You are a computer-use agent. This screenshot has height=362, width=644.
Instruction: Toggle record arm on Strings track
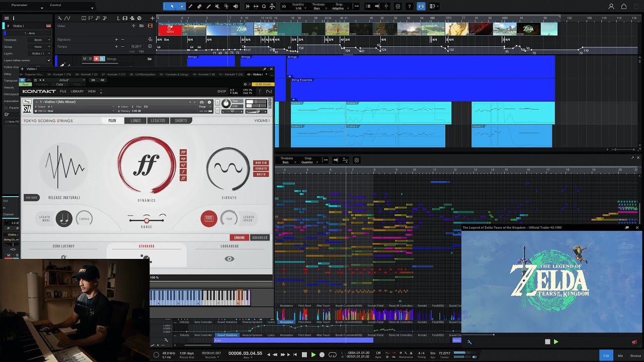pos(96,59)
